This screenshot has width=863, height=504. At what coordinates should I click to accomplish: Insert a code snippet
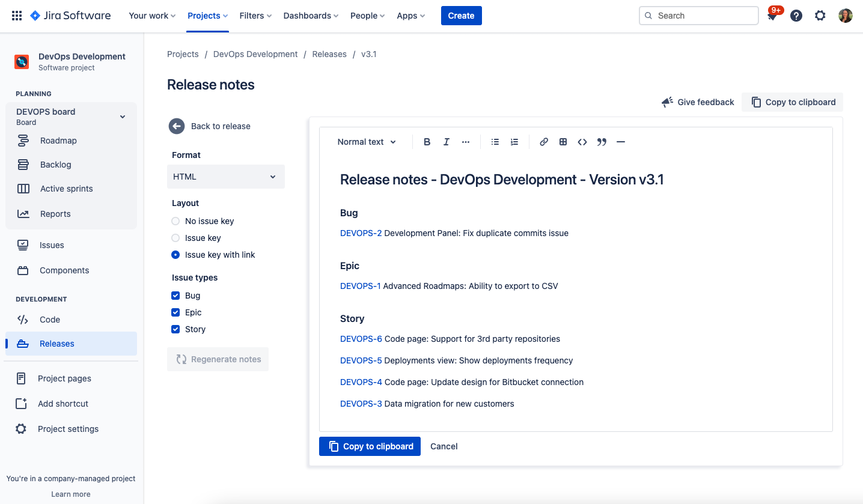click(x=582, y=142)
